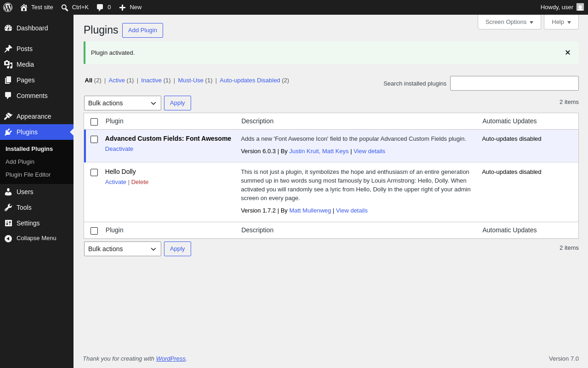Delete the Hello Dolly plugin

(140, 182)
